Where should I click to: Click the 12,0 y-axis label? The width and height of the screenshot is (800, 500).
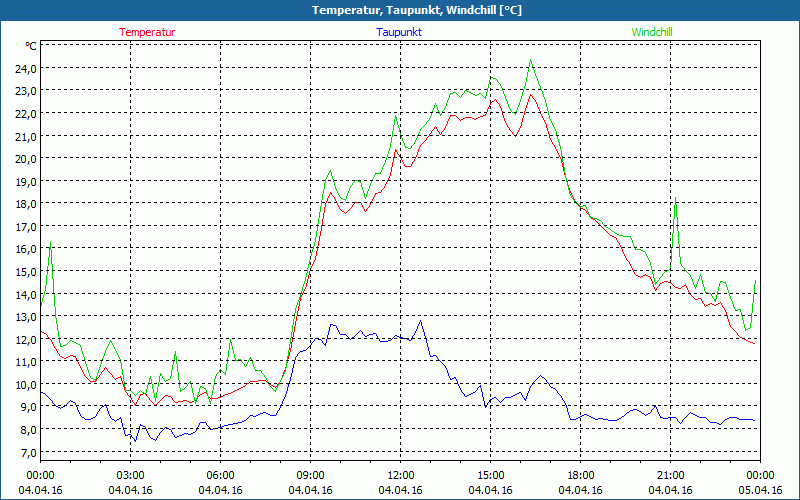coord(25,339)
